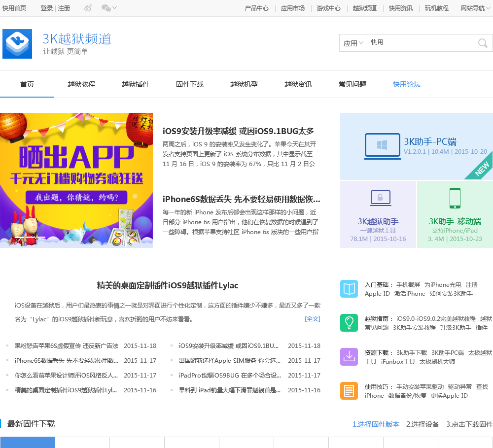The image size is (493, 448).
Task: Open the 越狱教程 navigation tab
Action: point(81,84)
